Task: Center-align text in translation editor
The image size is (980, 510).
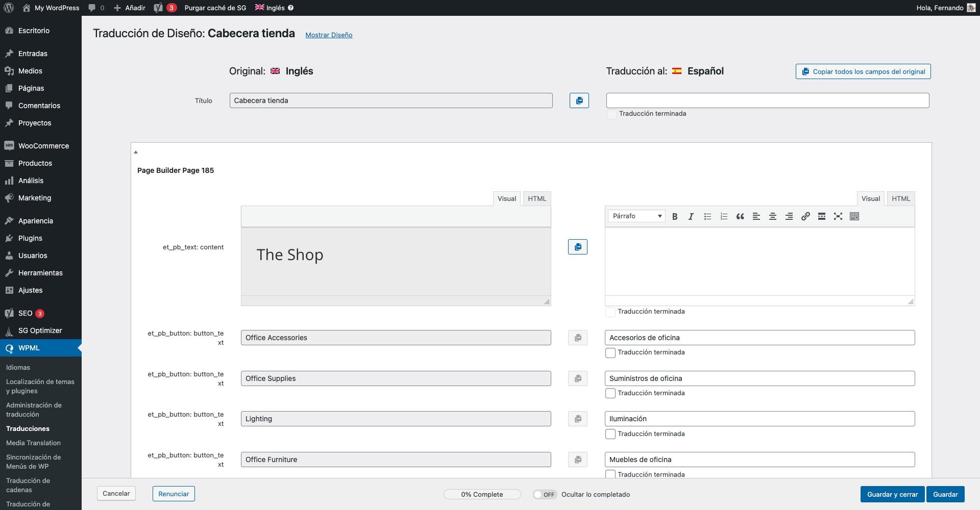Action: click(773, 216)
